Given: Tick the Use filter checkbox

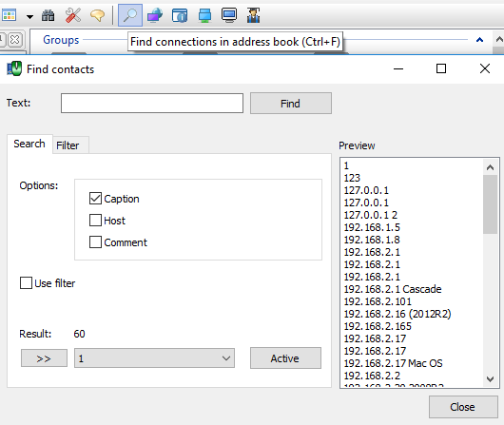Looking at the screenshot, I should coord(26,283).
